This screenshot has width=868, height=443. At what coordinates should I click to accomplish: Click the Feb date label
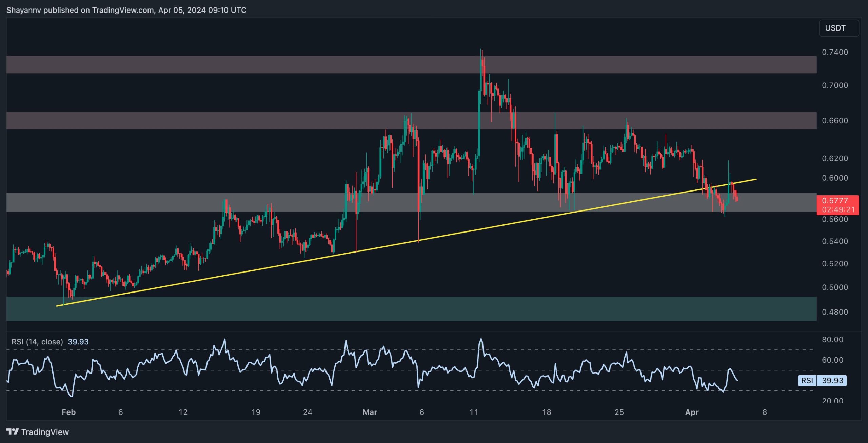point(68,412)
